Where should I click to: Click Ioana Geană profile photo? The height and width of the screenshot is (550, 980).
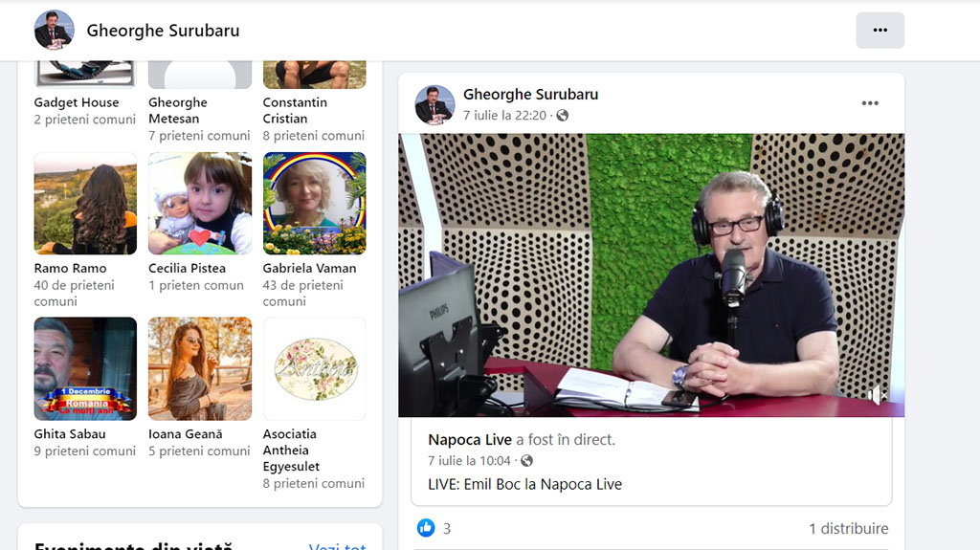tap(200, 369)
